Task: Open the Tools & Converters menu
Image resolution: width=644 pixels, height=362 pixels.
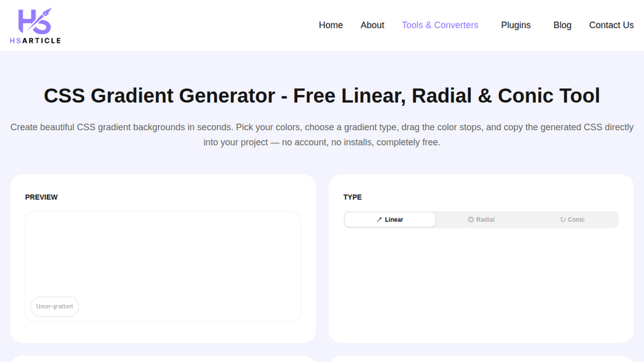Action: point(440,25)
